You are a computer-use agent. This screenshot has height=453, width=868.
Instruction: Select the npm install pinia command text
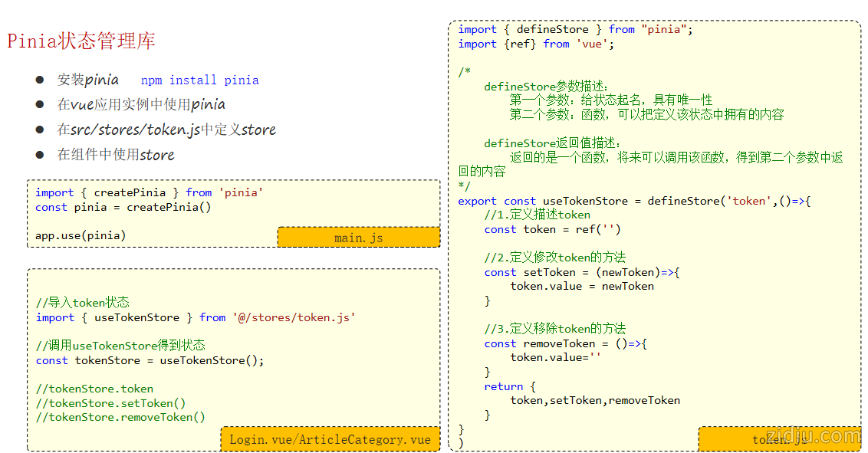[x=199, y=80]
